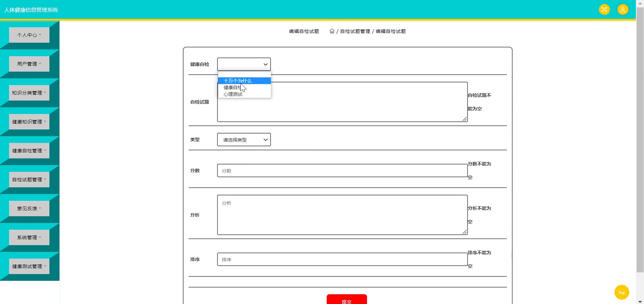Click the 人体健康信息管理系统 title
644x304 pixels.
click(31, 10)
